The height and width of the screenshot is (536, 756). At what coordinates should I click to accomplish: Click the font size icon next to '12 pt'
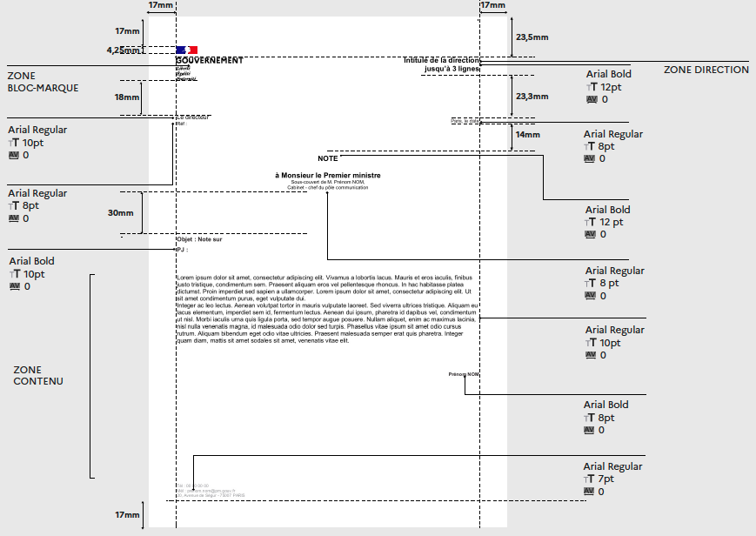[x=590, y=223]
